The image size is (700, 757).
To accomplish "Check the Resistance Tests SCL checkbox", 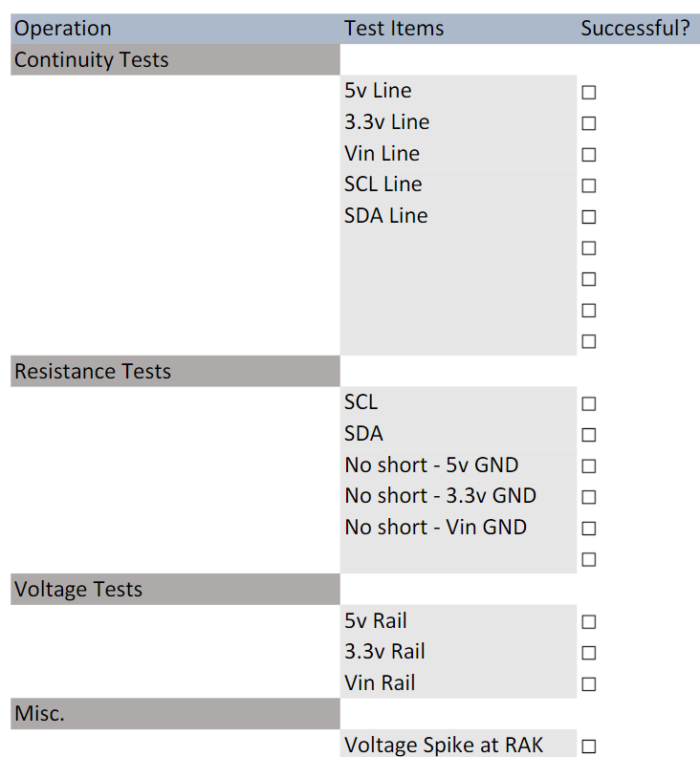I will pyautogui.click(x=588, y=404).
